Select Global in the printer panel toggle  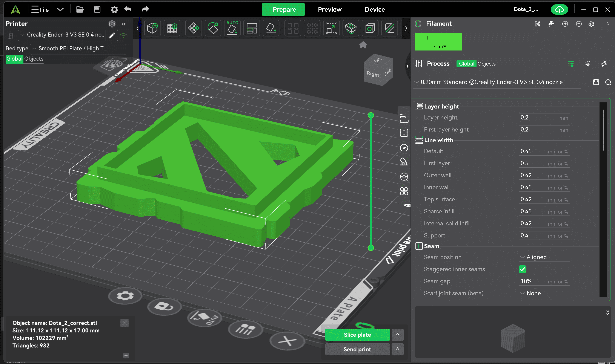click(14, 59)
